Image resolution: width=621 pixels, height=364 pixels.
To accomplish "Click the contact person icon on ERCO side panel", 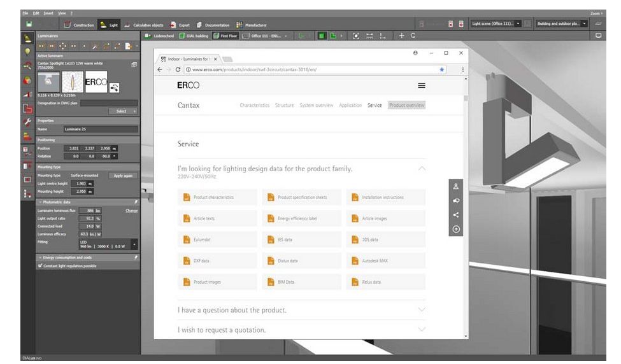I will click(456, 186).
